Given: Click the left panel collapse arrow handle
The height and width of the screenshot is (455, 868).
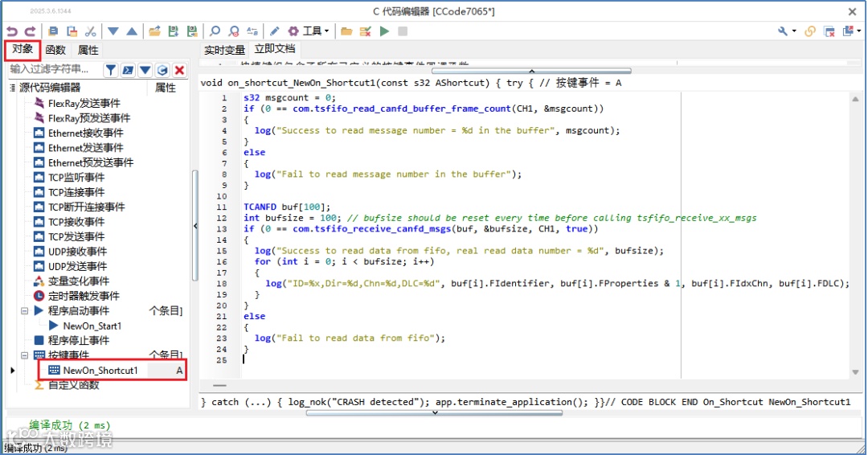Looking at the screenshot, I should click(194, 226).
